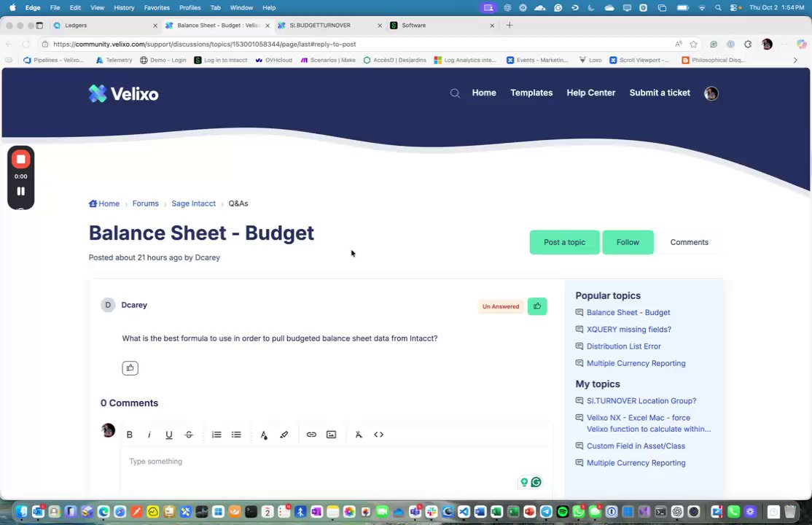
Task: Go to Home in the site navigation
Action: pos(484,93)
